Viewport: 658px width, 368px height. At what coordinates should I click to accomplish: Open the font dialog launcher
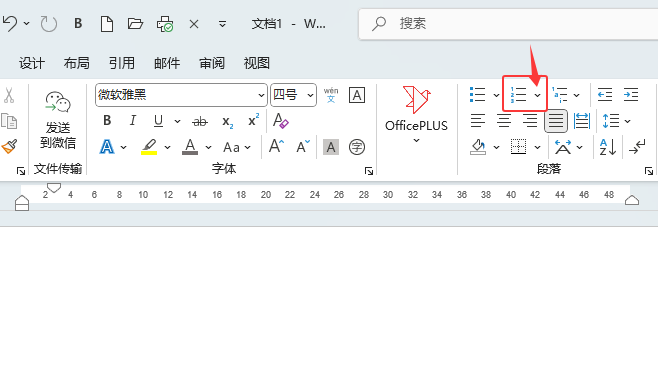point(369,171)
